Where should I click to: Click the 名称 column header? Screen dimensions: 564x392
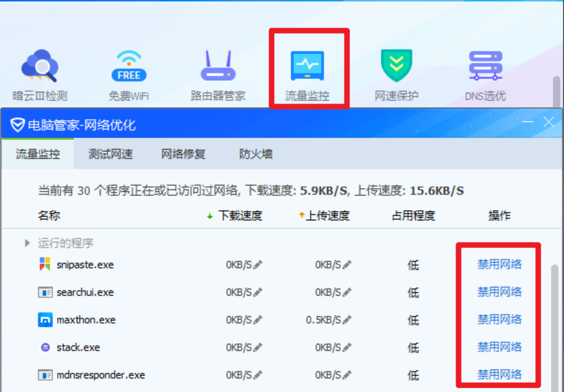click(x=49, y=216)
